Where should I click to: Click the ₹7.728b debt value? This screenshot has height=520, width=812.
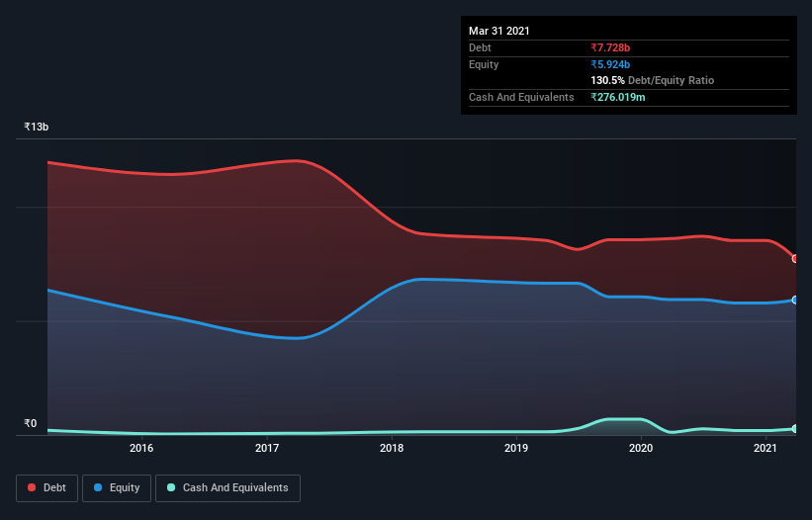point(610,47)
